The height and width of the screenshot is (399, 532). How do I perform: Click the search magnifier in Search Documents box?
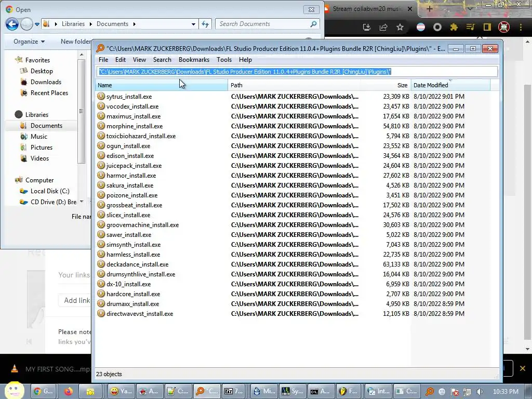tap(313, 24)
